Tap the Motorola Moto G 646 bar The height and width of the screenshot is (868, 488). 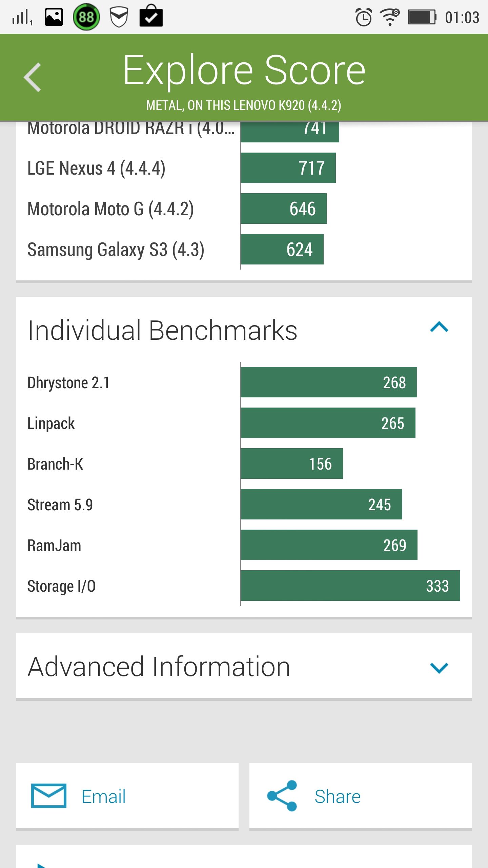pos(284,209)
